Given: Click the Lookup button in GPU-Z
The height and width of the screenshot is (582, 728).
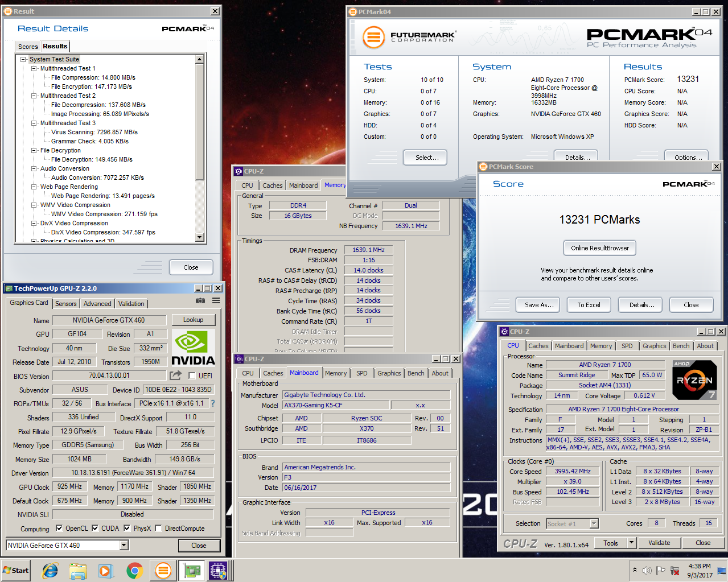Looking at the screenshot, I should 193,320.
